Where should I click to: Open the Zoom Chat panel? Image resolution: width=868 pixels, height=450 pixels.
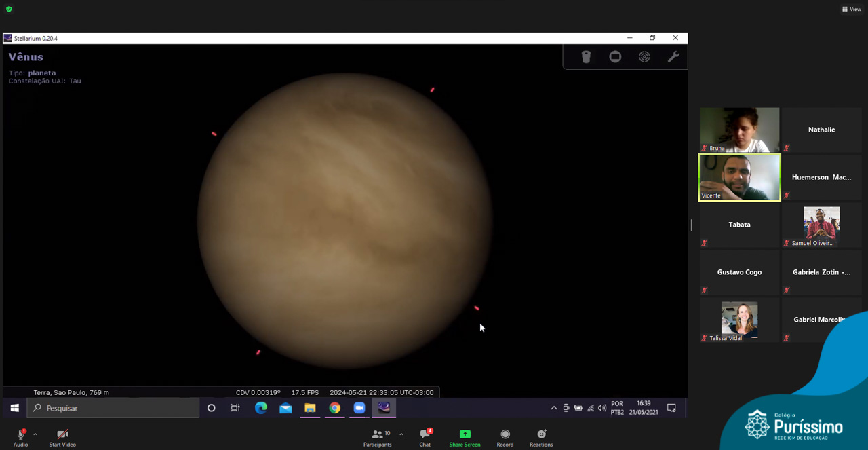[425, 437]
